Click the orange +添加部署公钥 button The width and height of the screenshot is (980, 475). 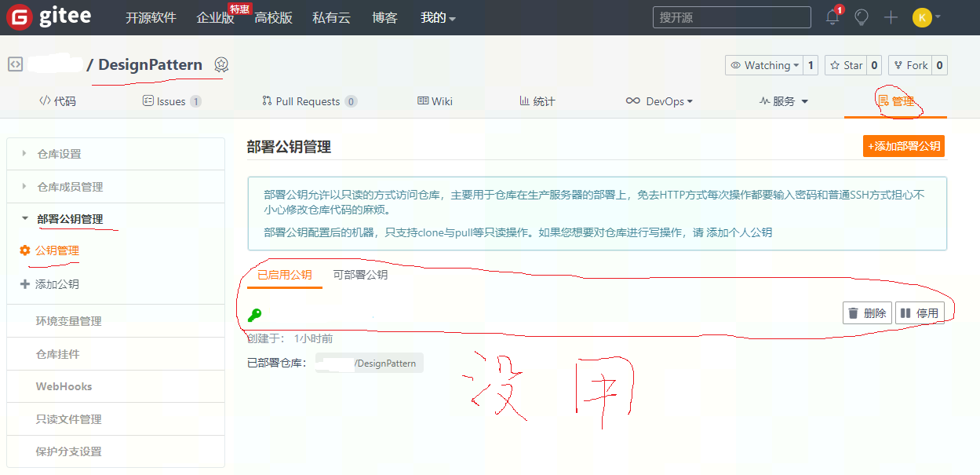(x=902, y=146)
